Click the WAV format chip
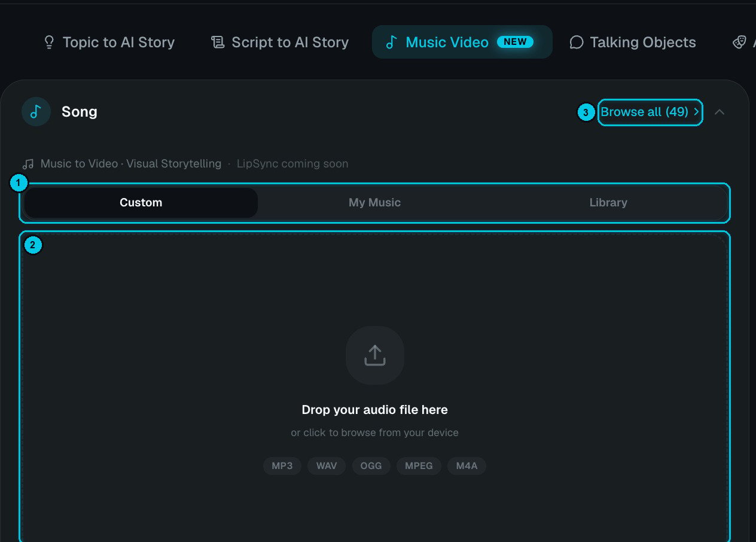Image resolution: width=756 pixels, height=542 pixels. [x=327, y=466]
